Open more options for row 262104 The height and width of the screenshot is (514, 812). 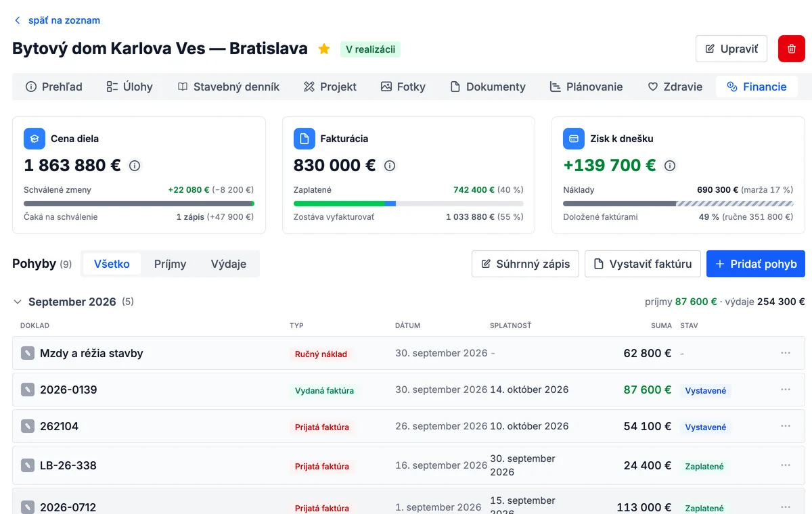pyautogui.click(x=786, y=426)
